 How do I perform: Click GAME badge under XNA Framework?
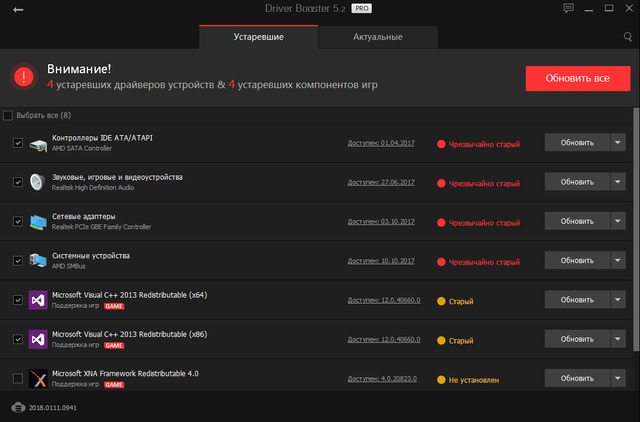(x=114, y=384)
